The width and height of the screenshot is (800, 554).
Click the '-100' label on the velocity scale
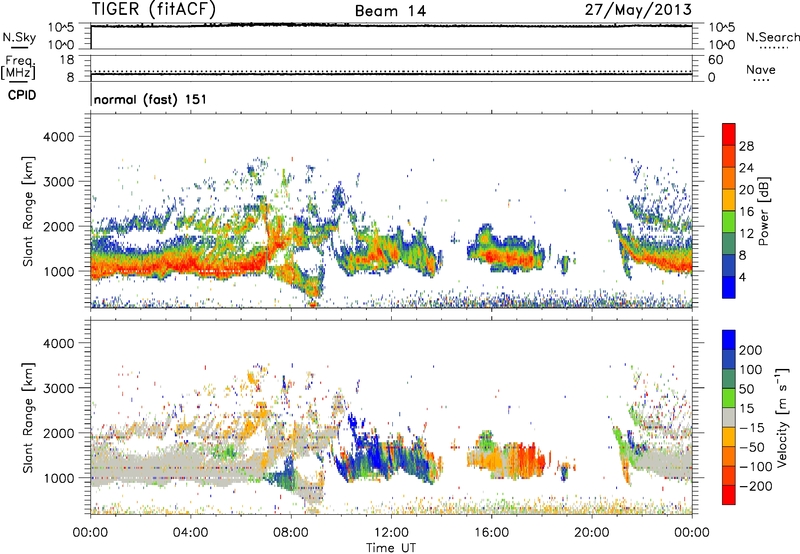(756, 466)
